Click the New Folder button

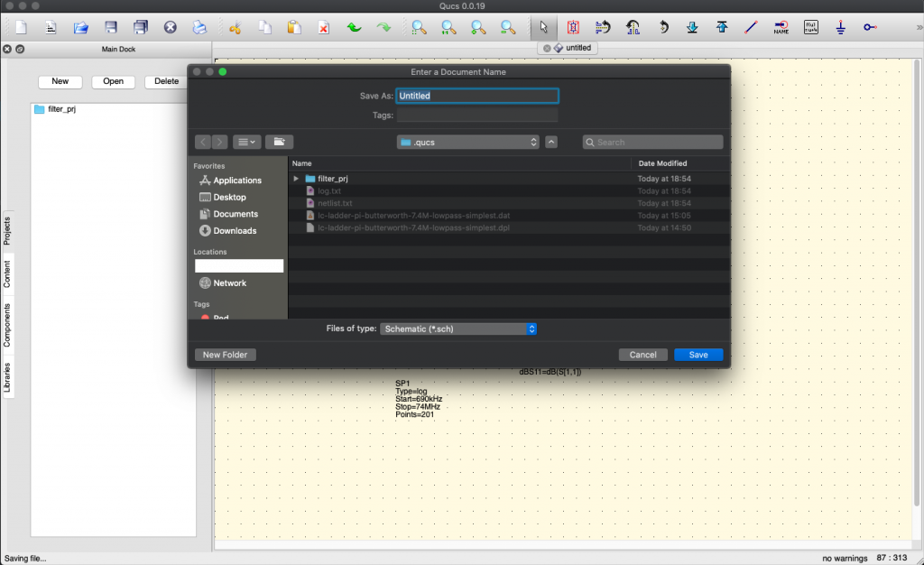[x=225, y=355]
